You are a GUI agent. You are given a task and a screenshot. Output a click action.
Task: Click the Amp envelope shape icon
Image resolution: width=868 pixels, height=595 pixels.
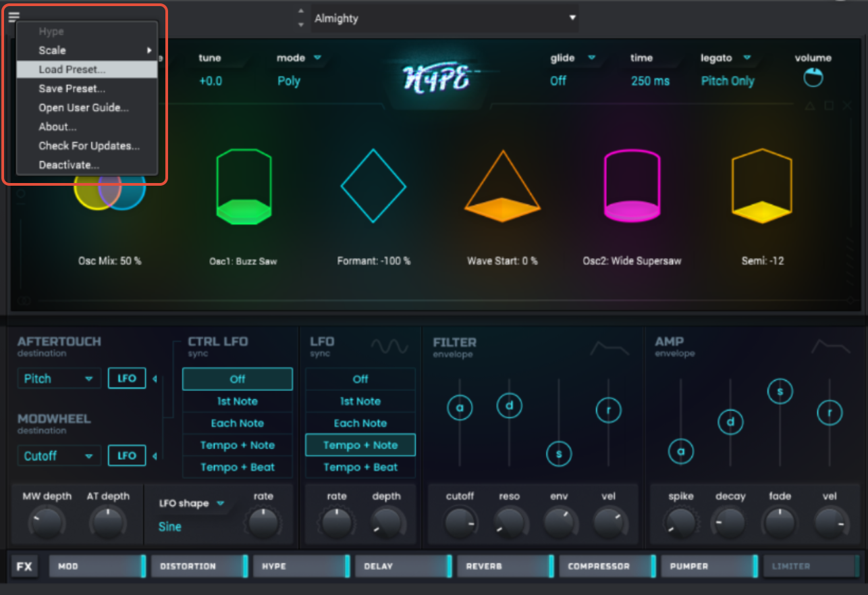coord(831,347)
